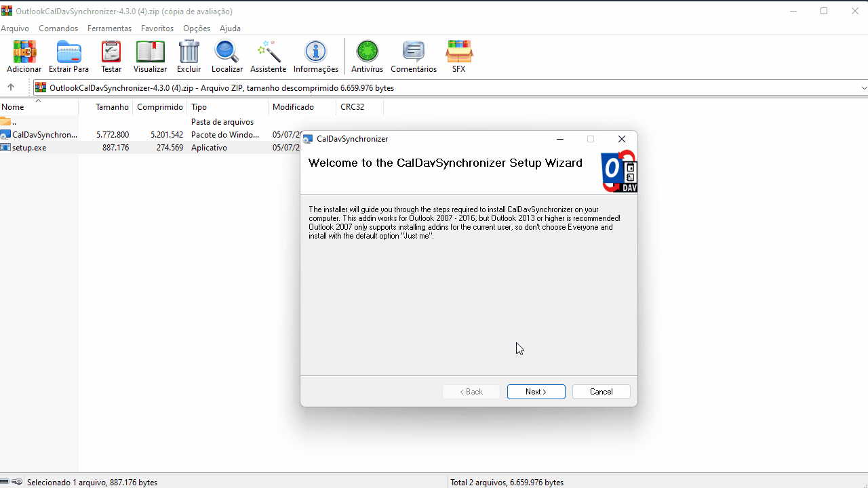
Task: Click the compressed value 274.569
Action: pyautogui.click(x=170, y=147)
